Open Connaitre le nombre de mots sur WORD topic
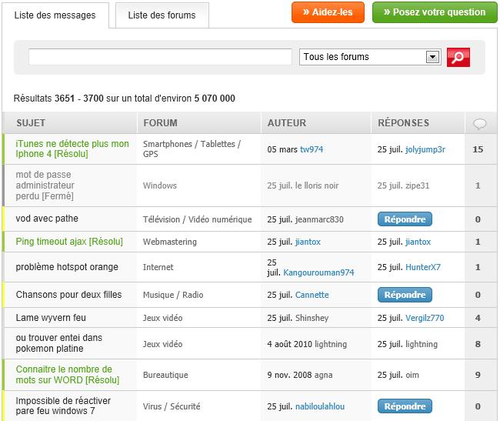The width and height of the screenshot is (500, 421). pos(67,375)
